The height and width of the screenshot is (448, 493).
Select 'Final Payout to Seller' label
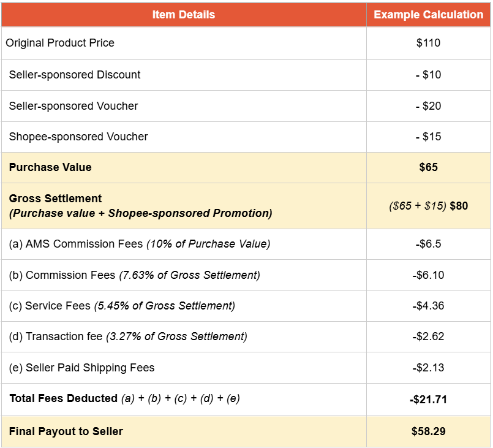[x=66, y=431]
